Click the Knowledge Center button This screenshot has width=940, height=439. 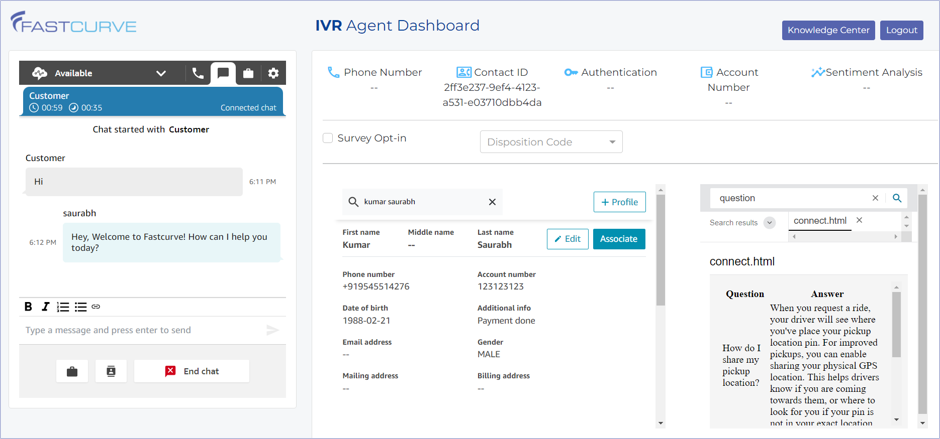click(828, 30)
